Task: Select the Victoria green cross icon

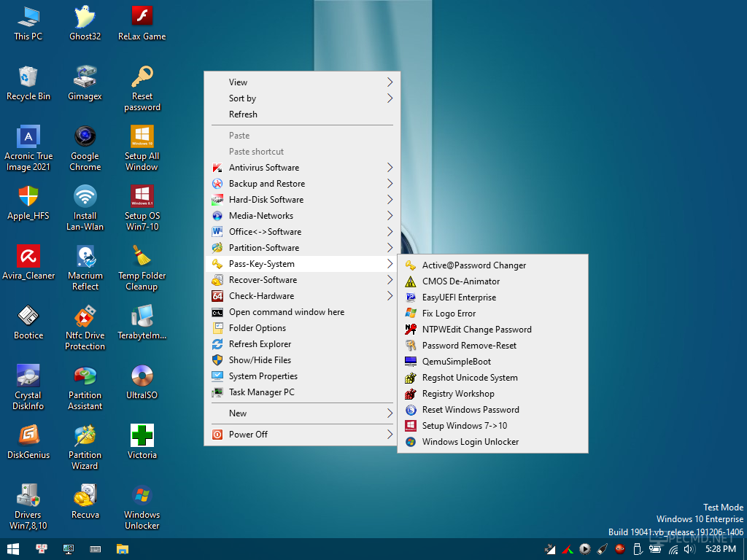Action: (142, 442)
